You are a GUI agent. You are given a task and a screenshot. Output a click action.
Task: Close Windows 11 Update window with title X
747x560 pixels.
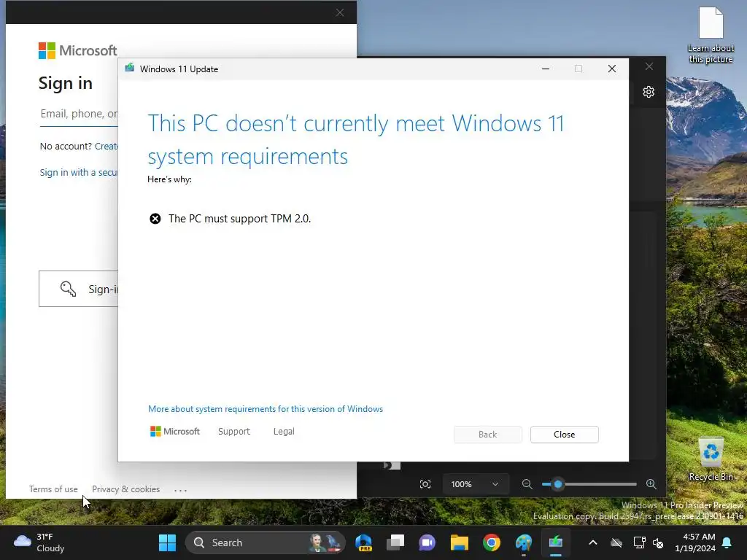[x=612, y=69]
